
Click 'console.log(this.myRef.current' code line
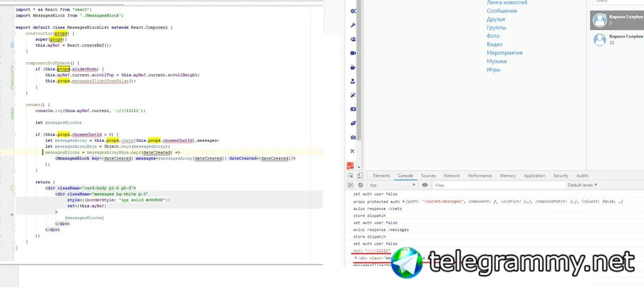tap(90, 111)
